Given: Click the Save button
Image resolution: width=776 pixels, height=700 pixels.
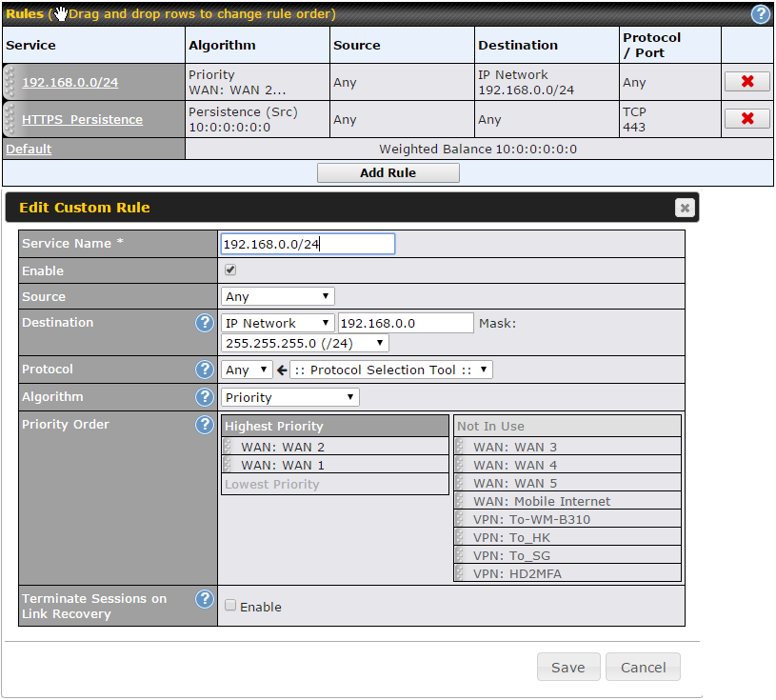Looking at the screenshot, I should [568, 668].
